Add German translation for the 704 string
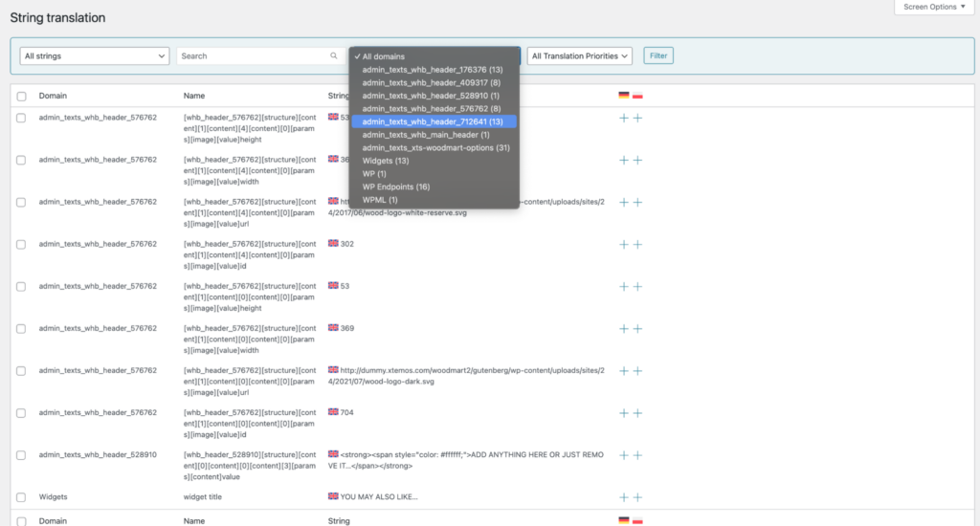This screenshot has width=980, height=526. [623, 413]
